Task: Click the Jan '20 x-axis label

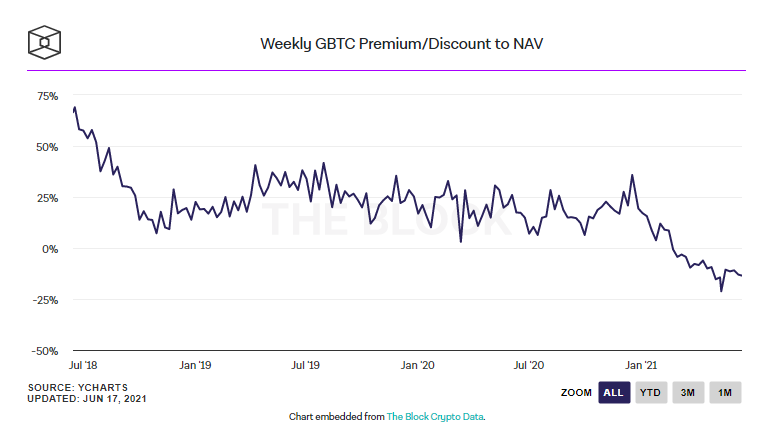Action: click(418, 365)
